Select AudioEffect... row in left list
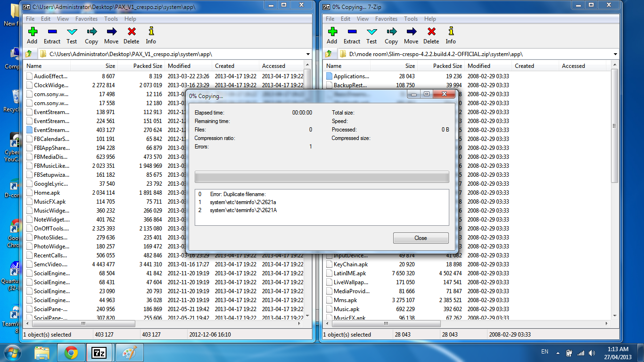Screen dimensions: 644x362 pos(164,76)
